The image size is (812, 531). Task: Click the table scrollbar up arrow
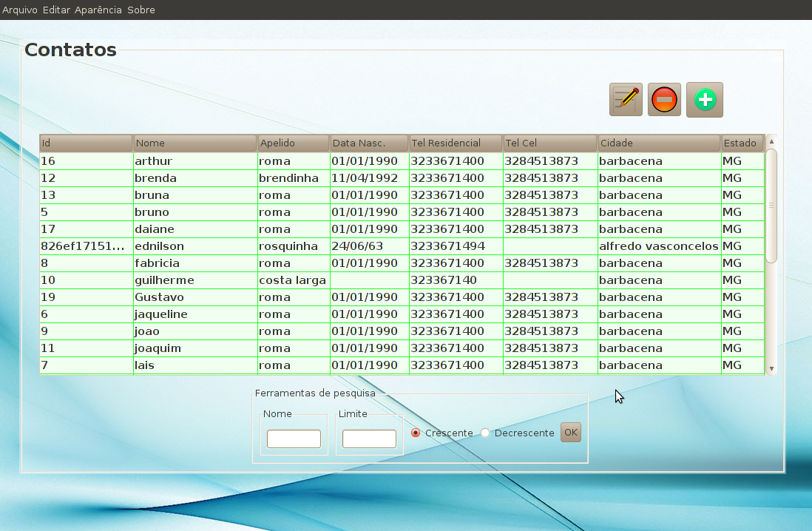click(771, 141)
